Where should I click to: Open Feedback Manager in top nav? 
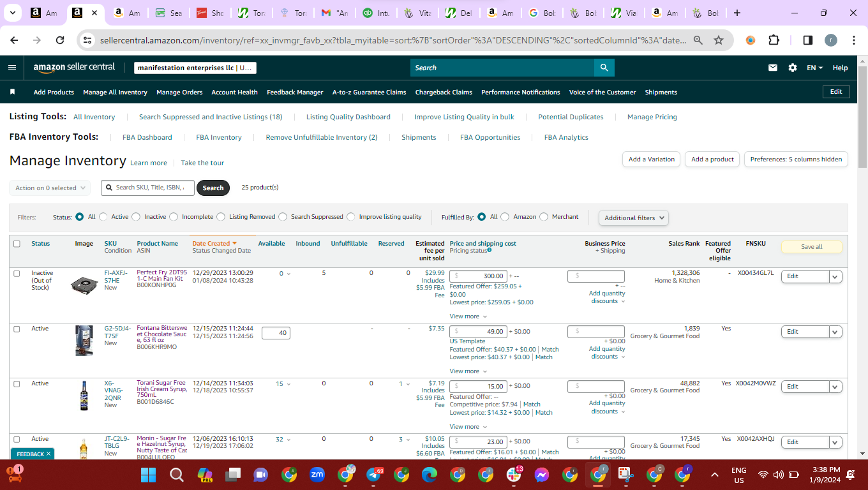pos(295,93)
